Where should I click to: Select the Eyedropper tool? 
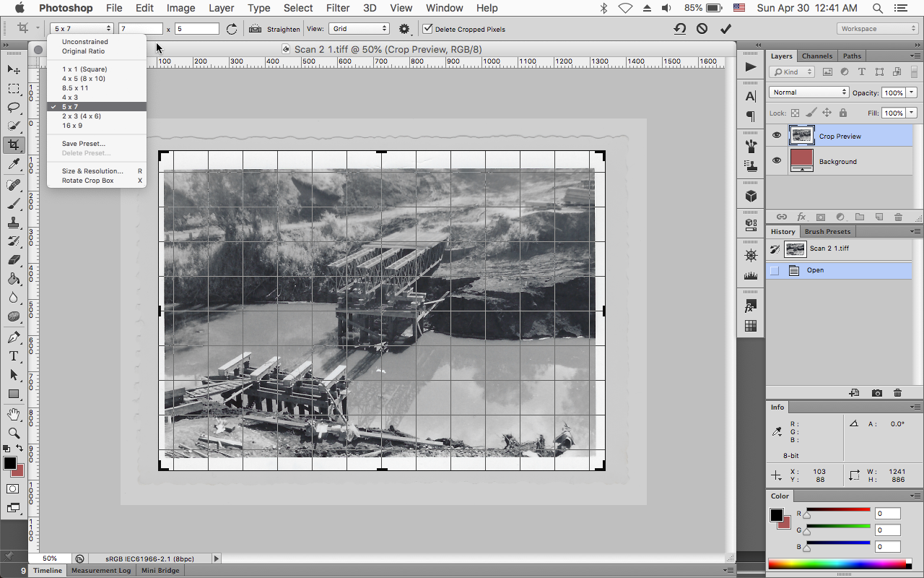14,164
